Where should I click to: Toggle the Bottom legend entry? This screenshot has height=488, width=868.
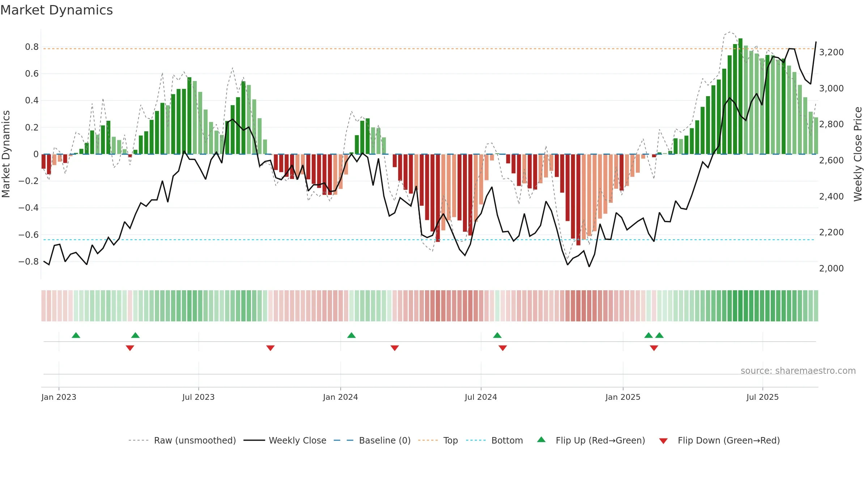494,440
